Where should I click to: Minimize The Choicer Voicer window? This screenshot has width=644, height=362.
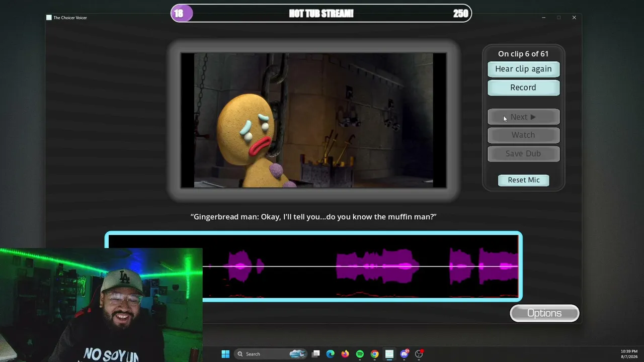coord(543,18)
